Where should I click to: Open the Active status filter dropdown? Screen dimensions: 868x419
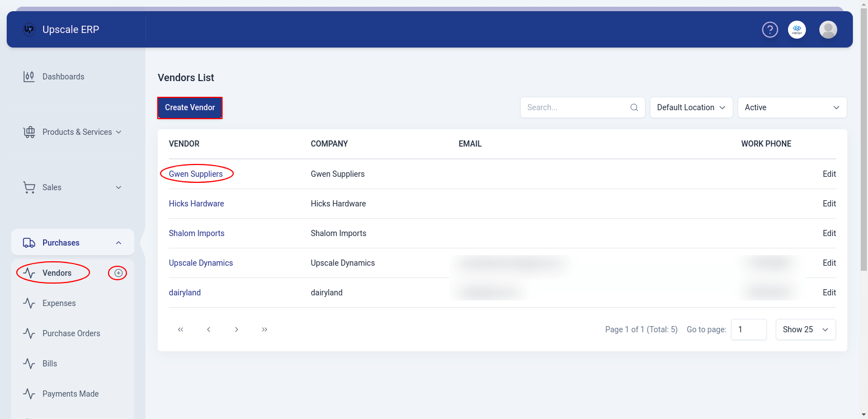[x=792, y=107]
